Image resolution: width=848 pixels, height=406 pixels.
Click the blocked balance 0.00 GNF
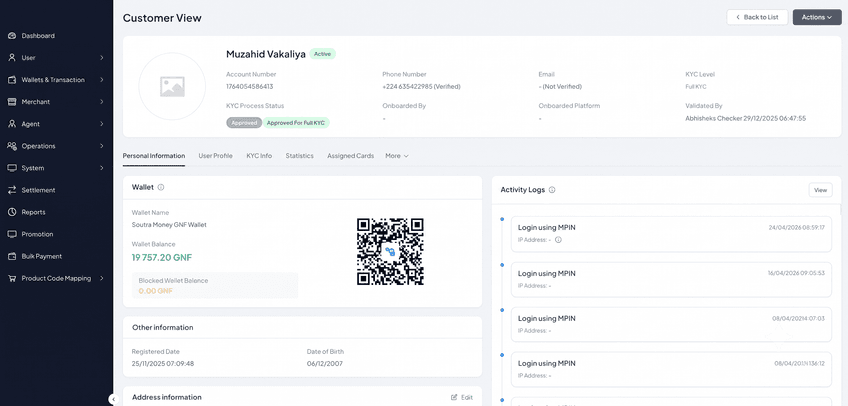[x=156, y=291]
